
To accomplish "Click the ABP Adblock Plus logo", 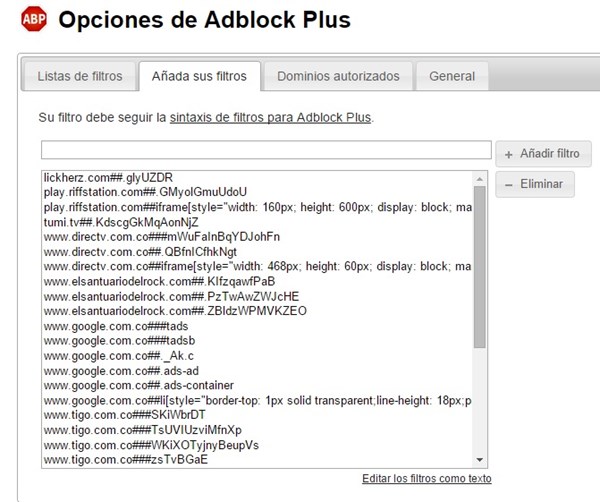I will [34, 18].
